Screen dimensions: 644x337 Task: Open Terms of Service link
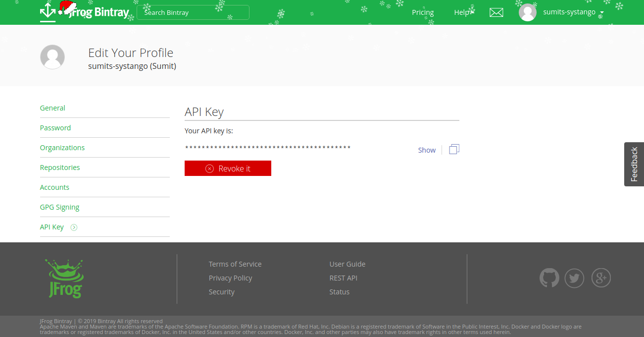[235, 264]
